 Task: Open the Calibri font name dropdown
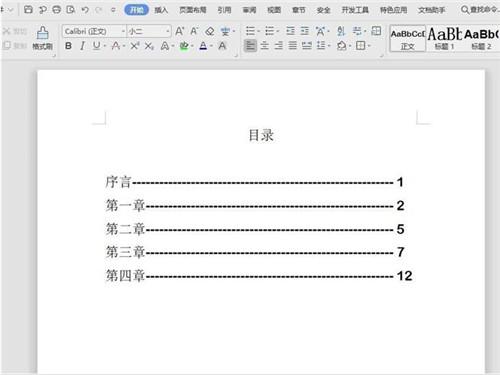pyautogui.click(x=95, y=31)
